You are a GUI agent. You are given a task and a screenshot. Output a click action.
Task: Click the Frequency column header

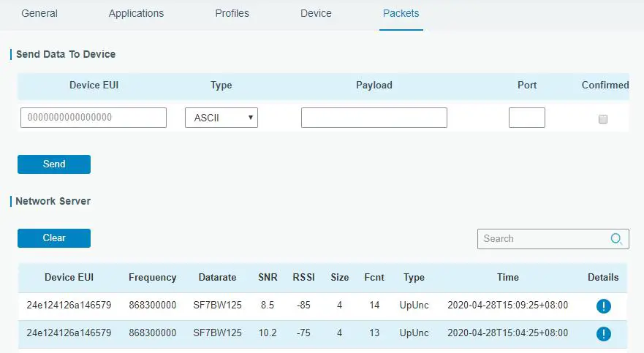[152, 278]
